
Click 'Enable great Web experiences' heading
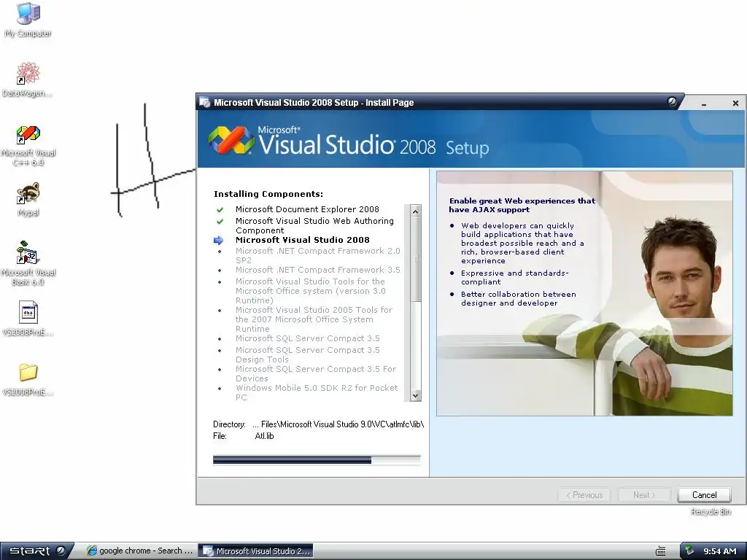[522, 205]
